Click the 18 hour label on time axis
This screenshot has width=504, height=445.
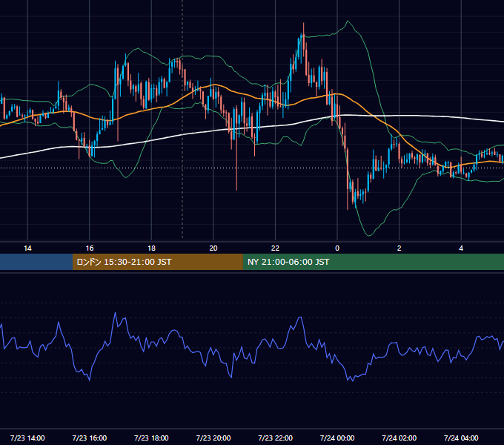151,248
